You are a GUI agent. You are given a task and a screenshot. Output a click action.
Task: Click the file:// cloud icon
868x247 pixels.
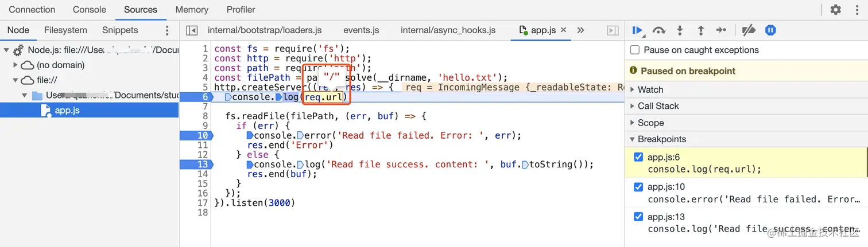27,80
